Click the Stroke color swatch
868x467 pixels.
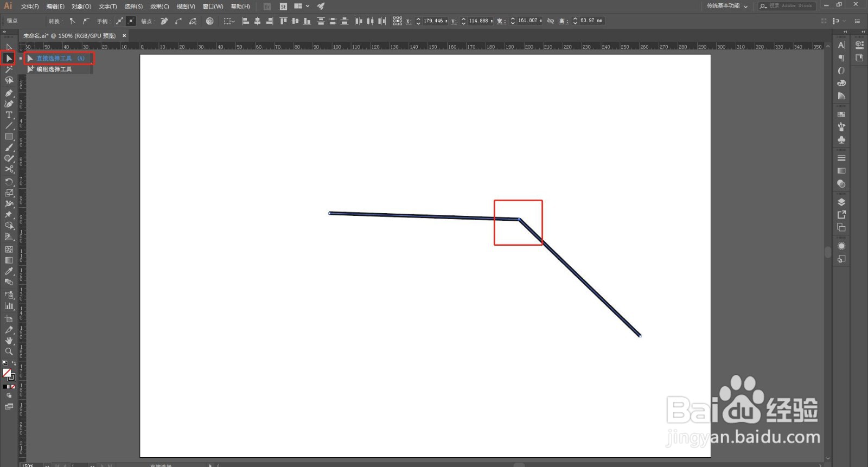[x=11, y=377]
